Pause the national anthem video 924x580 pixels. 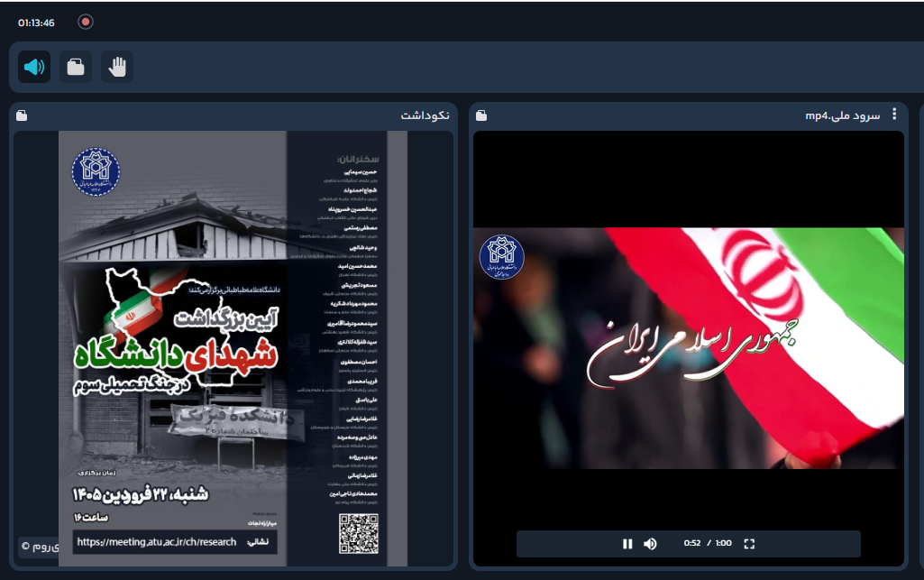627,543
